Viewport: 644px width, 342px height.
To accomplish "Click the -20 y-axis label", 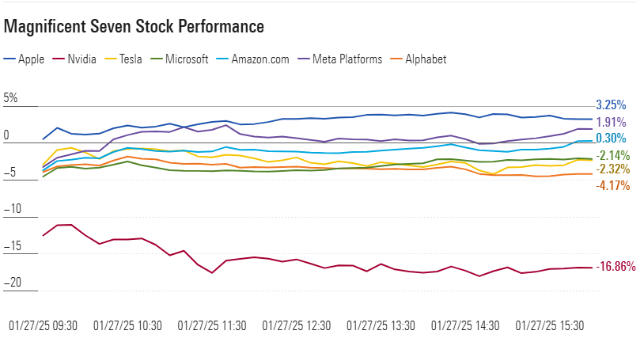I will pyautogui.click(x=12, y=283).
